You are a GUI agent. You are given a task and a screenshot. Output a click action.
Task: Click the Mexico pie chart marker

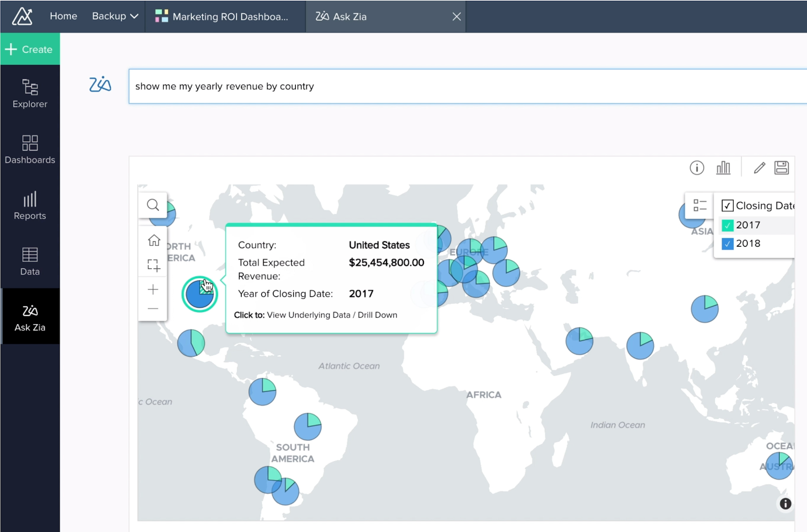tap(191, 343)
